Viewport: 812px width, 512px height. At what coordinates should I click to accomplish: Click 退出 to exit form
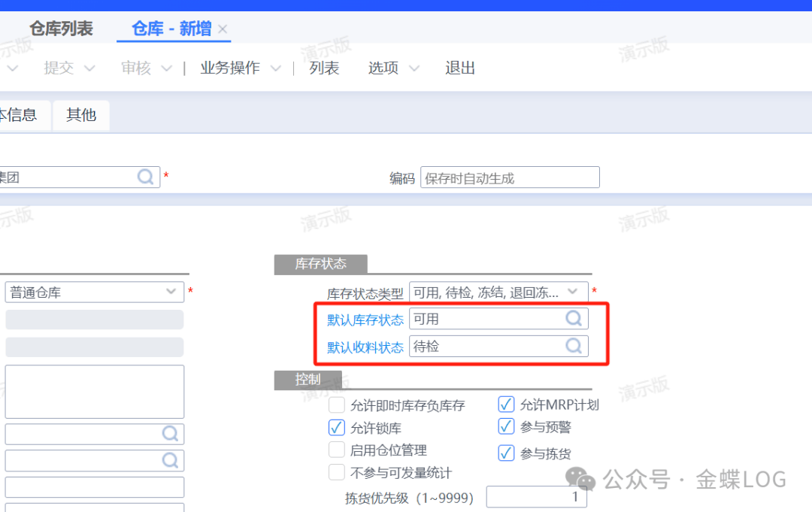coord(460,68)
